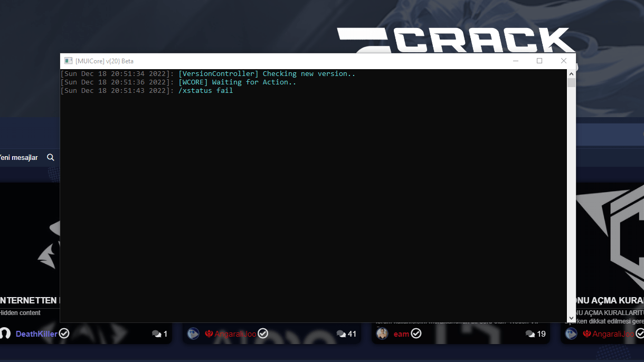
Task: Open DeathKiller's user profile link
Action: (36, 334)
